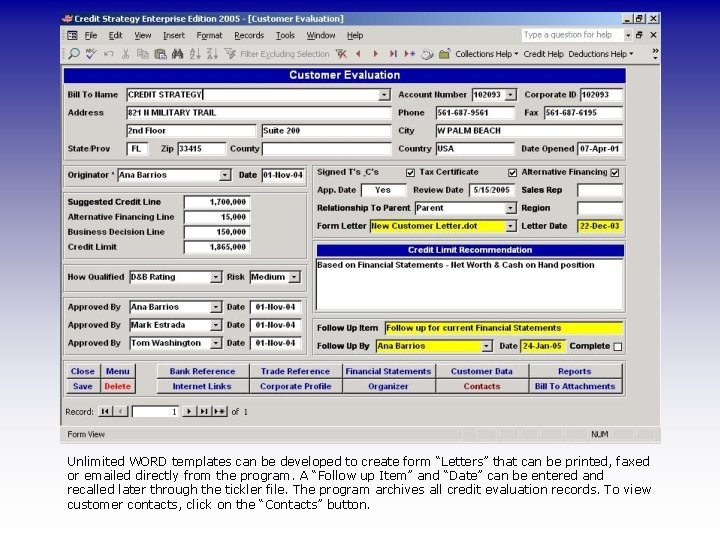Click the Financial Statements button

click(388, 371)
